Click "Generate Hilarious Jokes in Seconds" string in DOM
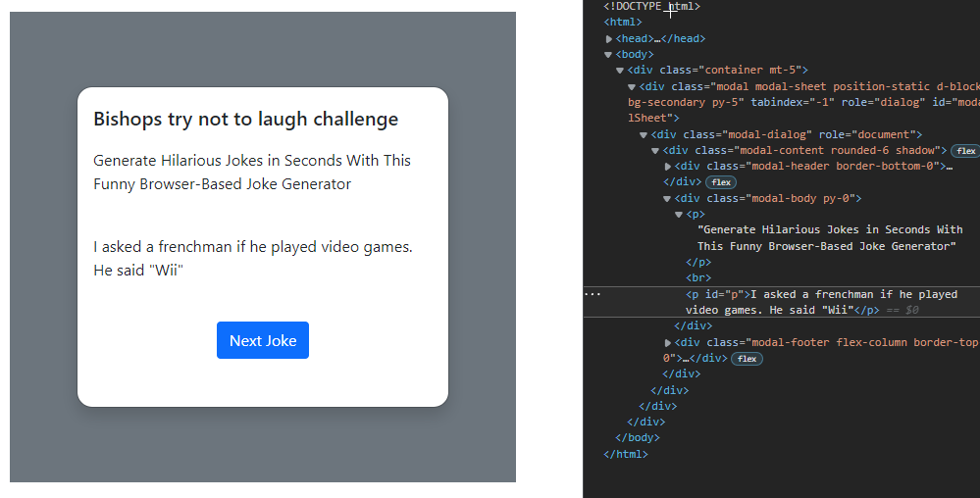Viewport: 980px width, 498px height. pos(830,237)
